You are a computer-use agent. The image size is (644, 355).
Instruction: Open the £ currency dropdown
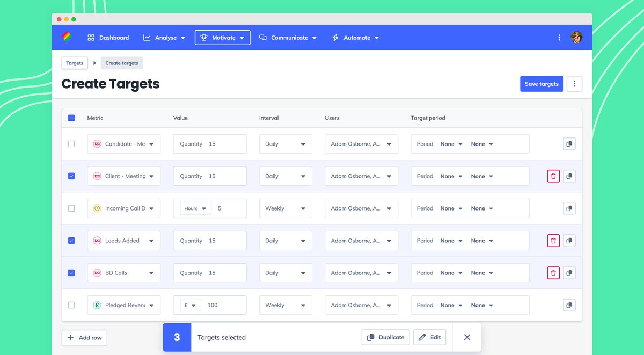[x=191, y=305]
